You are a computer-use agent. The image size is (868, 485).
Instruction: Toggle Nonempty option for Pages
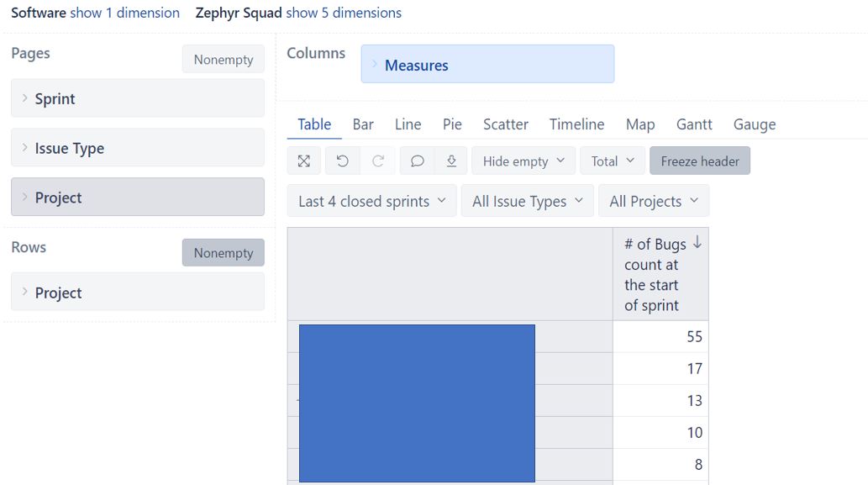223,59
